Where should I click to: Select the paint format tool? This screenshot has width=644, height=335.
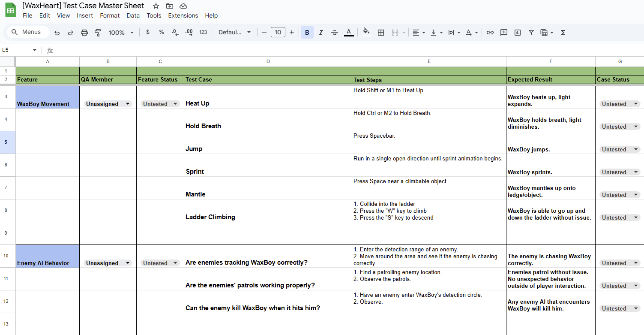(x=98, y=32)
